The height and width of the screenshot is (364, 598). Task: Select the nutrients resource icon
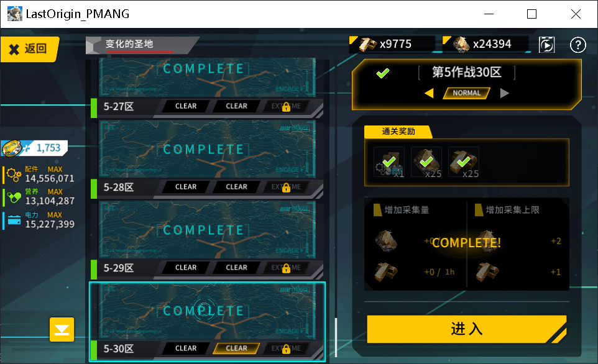[x=14, y=198]
